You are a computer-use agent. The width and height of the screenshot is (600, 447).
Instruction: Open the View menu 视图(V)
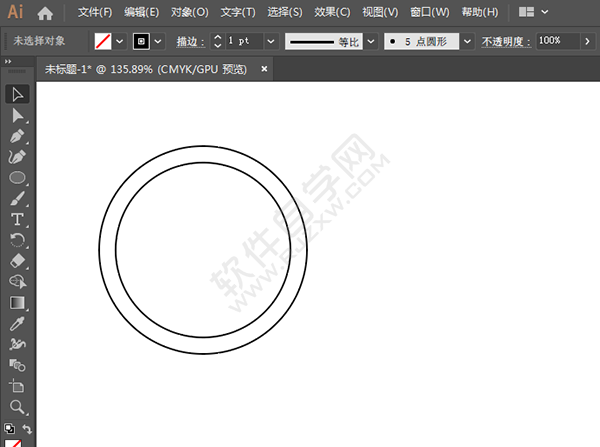click(380, 12)
